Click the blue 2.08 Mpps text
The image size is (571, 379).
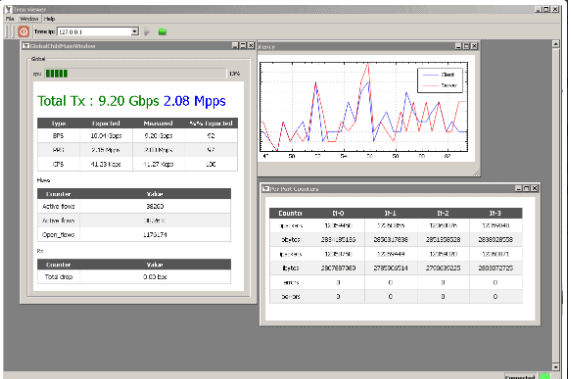point(194,101)
